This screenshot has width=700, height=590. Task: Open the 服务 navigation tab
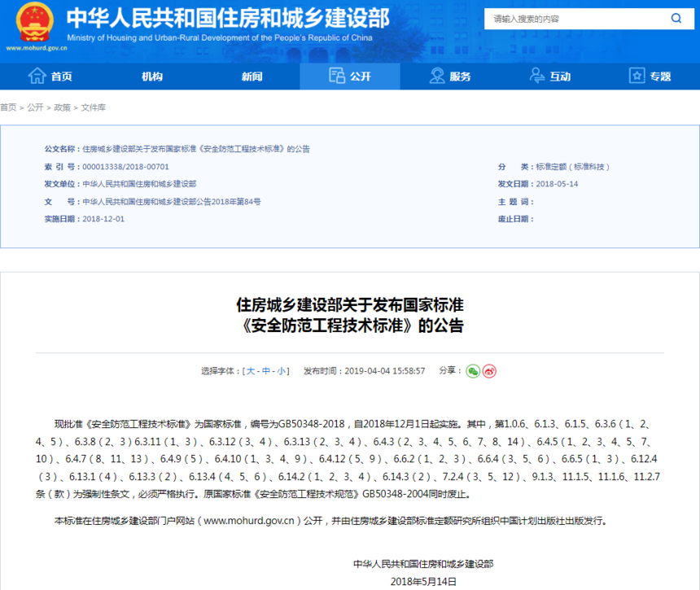[x=450, y=76]
